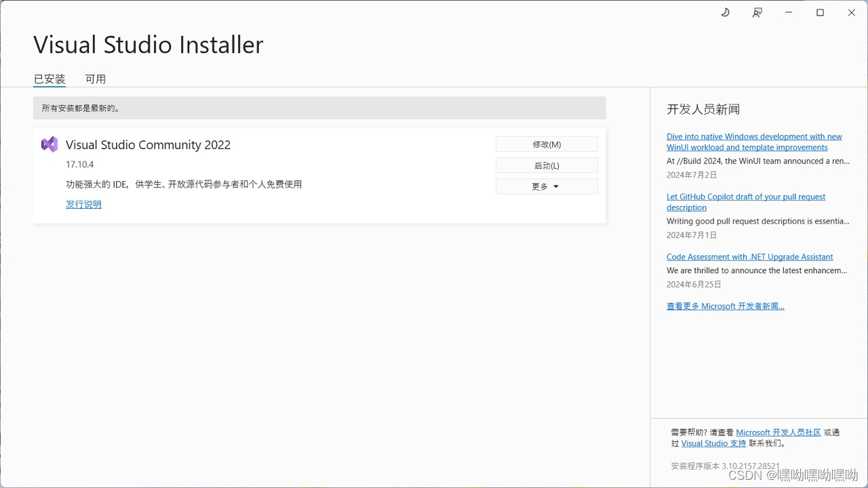Click the date 2024年6月25日
This screenshot has height=488, width=868.
click(694, 285)
